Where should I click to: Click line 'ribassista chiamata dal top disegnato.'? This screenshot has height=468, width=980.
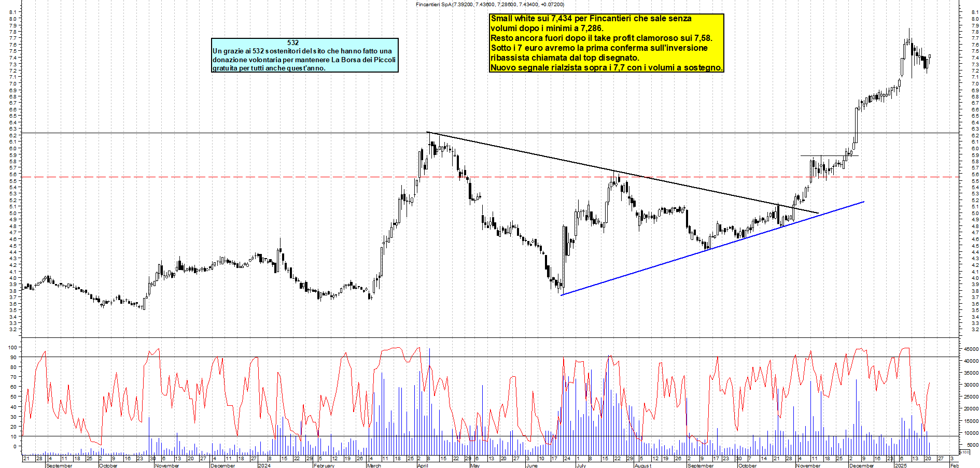(565, 58)
